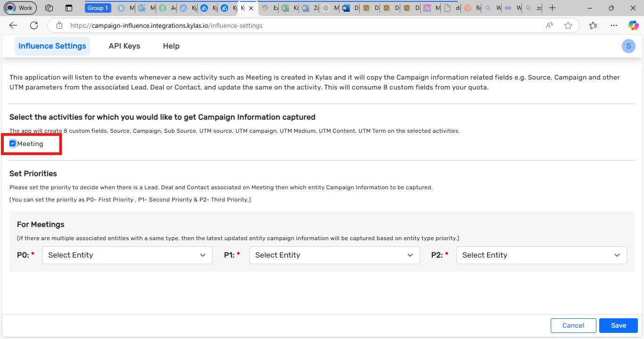Uncheck the Meeting activity checkbox

(x=13, y=144)
